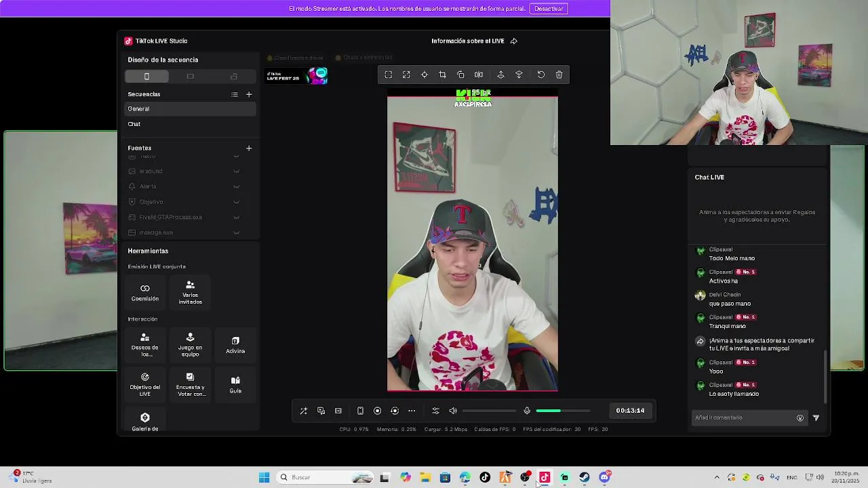Click the record circle button in the bottom bar
The image size is (868, 488).
[x=377, y=411]
